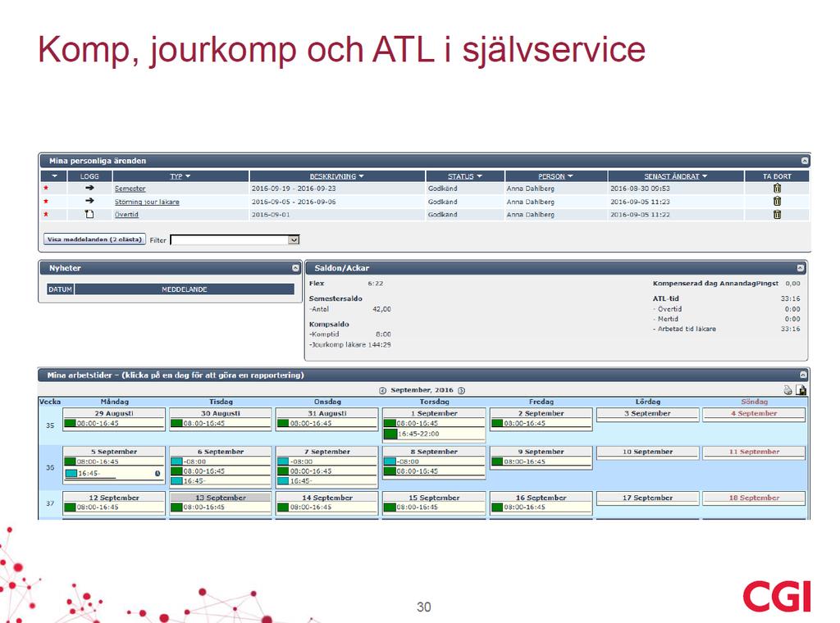
Task: Click the ATL-tid total 33:16
Action: [x=790, y=298]
